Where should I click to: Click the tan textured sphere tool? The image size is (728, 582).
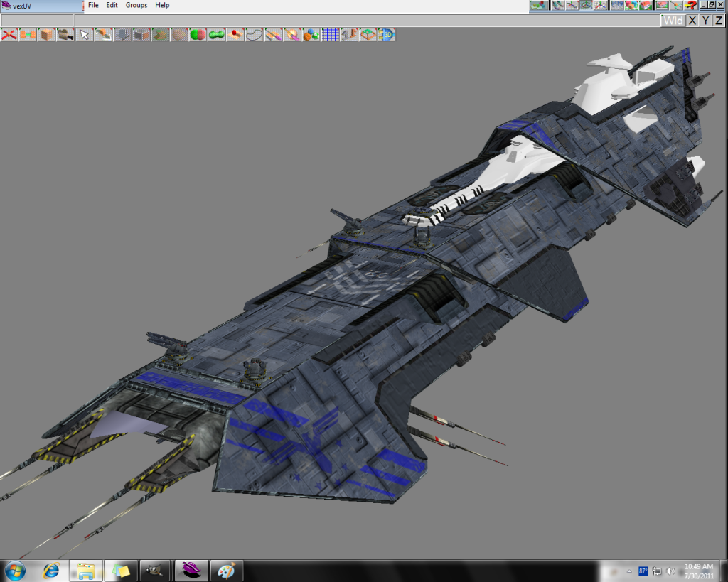tap(178, 35)
